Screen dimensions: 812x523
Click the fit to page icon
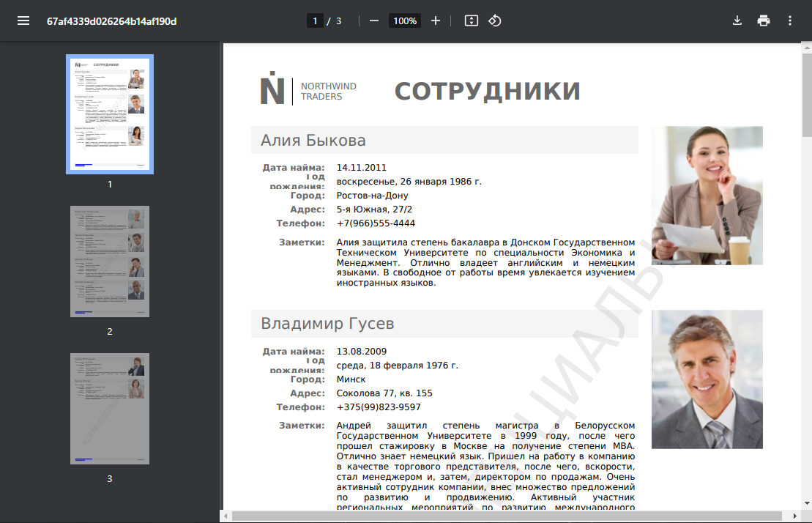point(472,21)
